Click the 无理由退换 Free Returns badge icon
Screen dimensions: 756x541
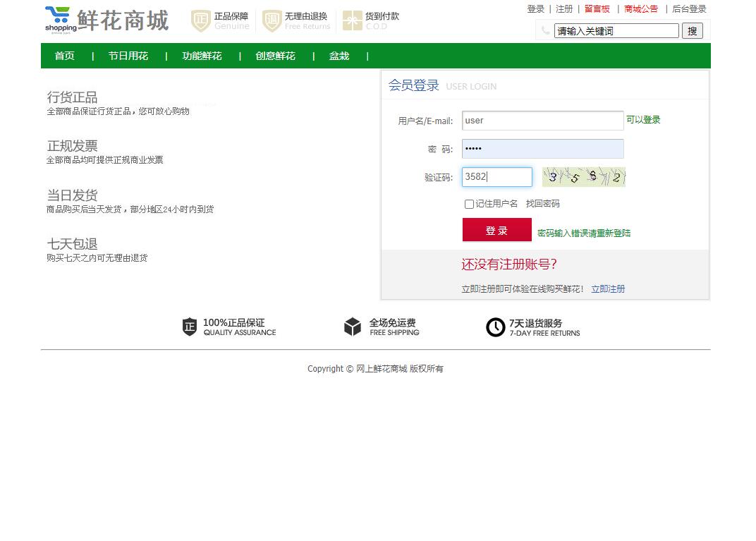[x=272, y=20]
